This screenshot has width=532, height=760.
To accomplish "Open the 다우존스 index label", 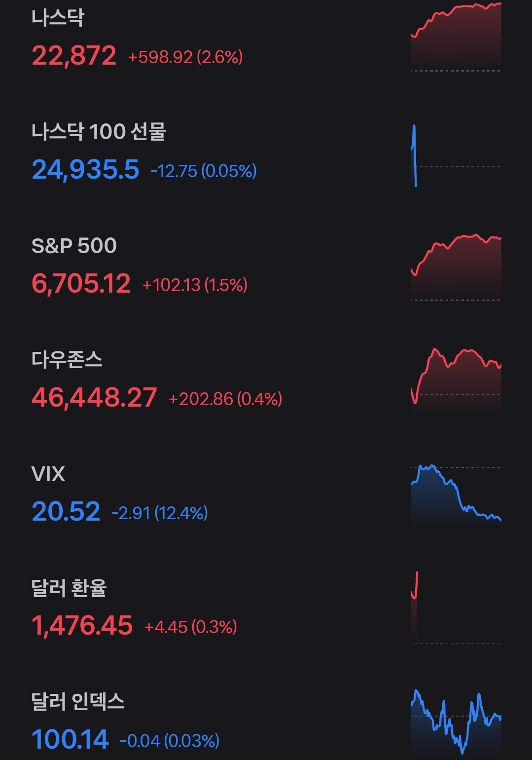I will point(67,359).
